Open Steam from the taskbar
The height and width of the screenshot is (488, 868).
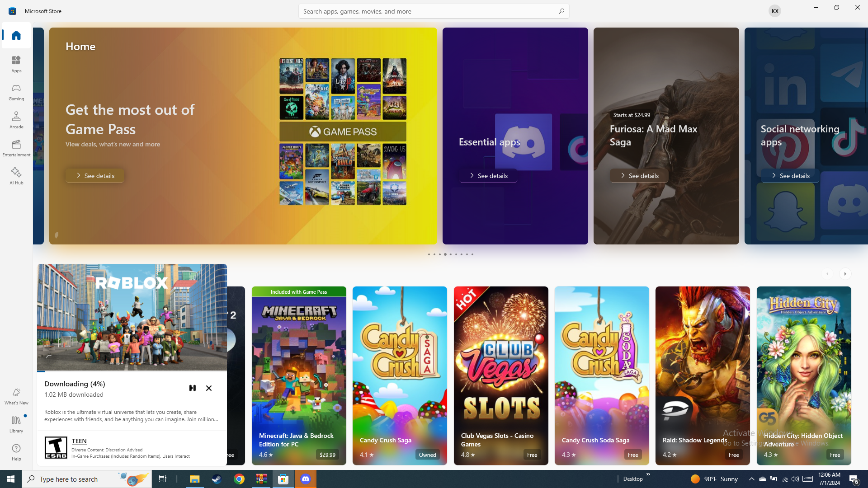coord(217,479)
